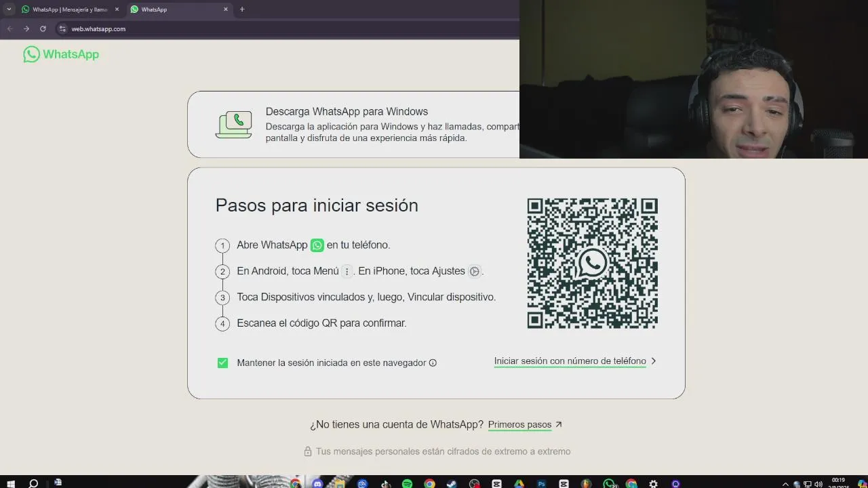868x488 pixels.
Task: Click the Descarga la aplicación para Windows description
Action: pyautogui.click(x=392, y=132)
